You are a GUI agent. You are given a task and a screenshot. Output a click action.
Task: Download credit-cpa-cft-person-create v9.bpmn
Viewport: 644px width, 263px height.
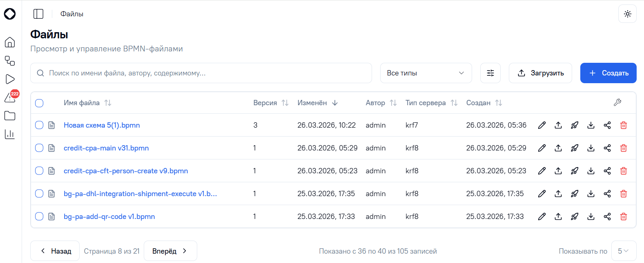pyautogui.click(x=591, y=171)
